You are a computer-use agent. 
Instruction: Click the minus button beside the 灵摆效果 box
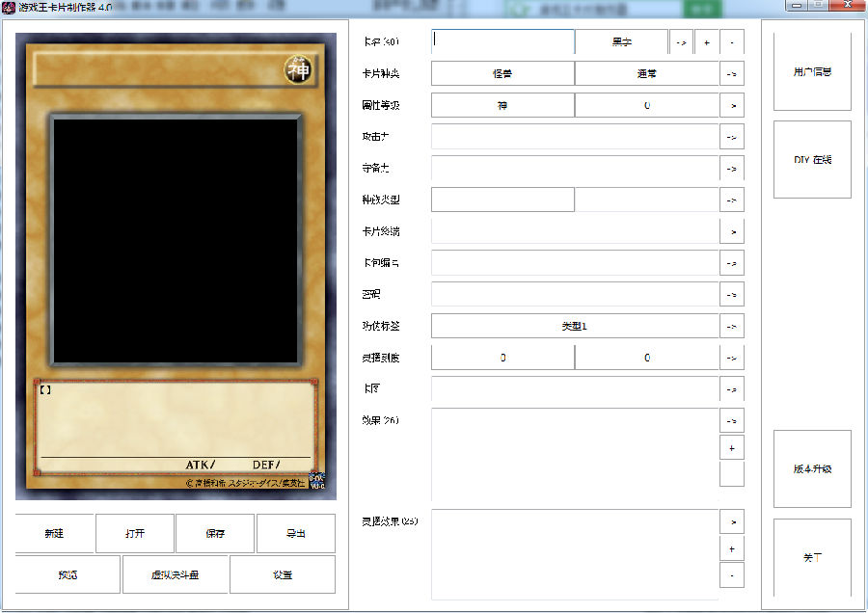732,575
